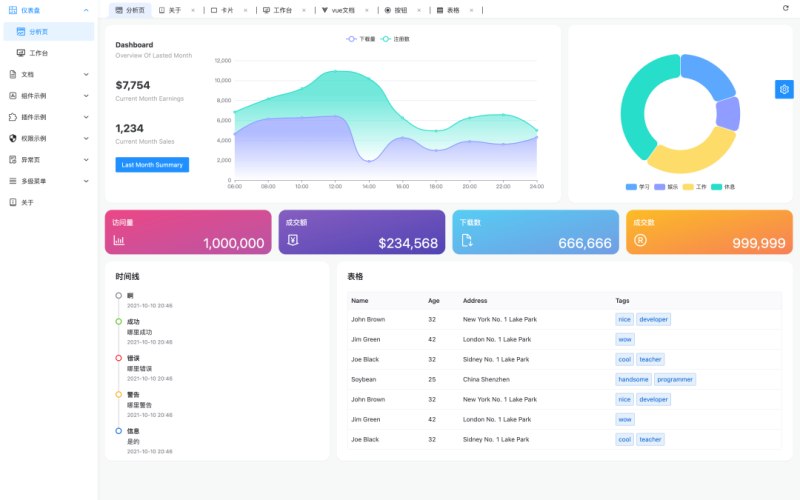The width and height of the screenshot is (800, 500).
Task: Open the blue settings gear panel button
Action: click(x=784, y=89)
